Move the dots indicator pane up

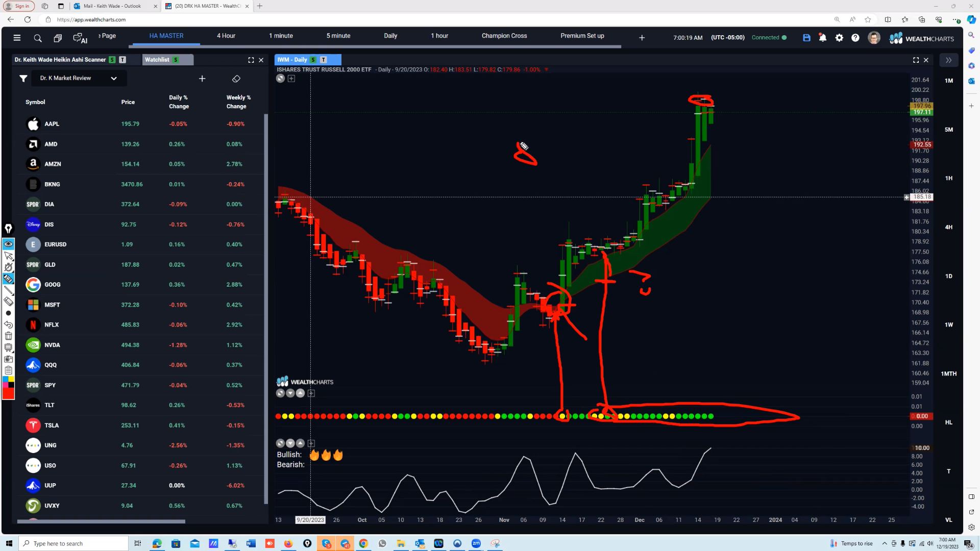point(301,393)
